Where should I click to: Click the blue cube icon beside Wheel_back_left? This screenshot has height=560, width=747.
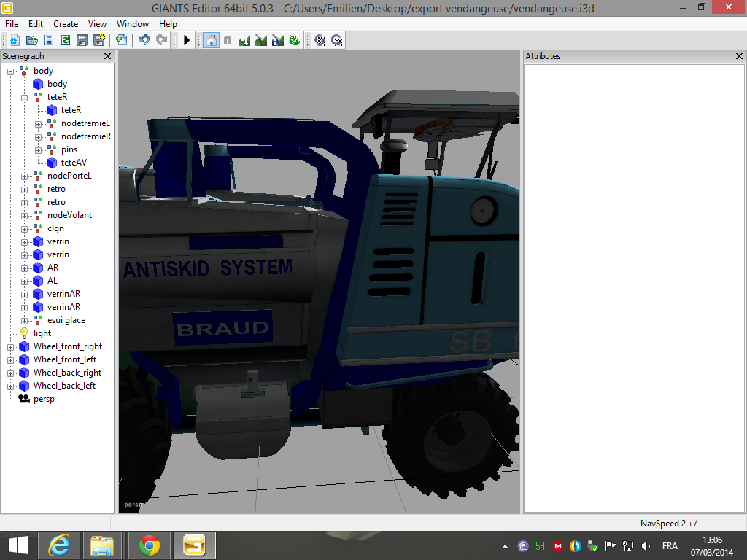coord(24,386)
